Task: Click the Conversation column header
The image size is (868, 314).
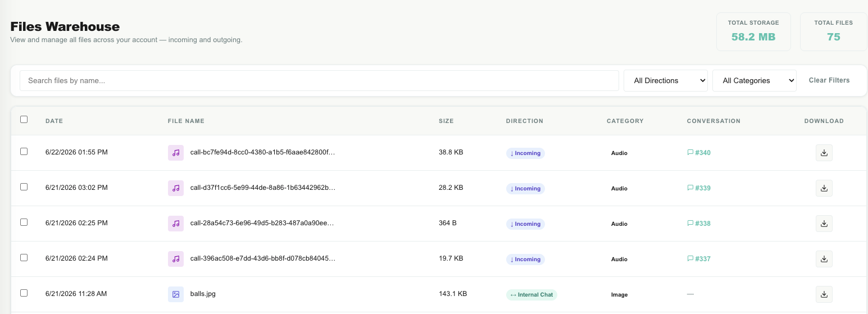Action: pyautogui.click(x=714, y=121)
